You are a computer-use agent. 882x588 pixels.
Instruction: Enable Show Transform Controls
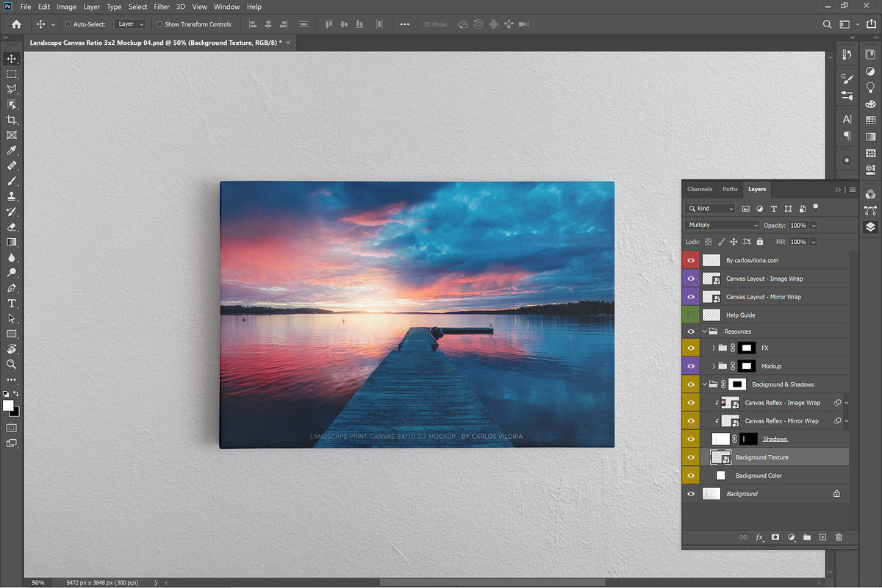coord(158,24)
